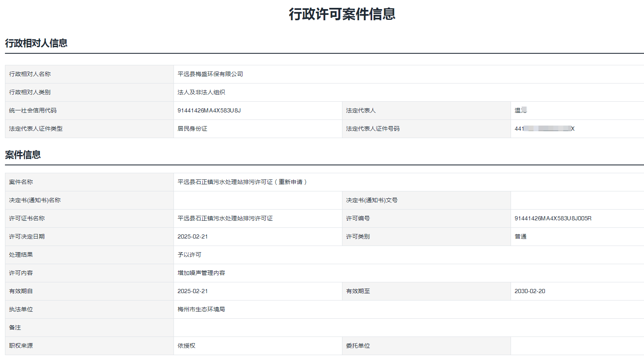Click the 增加噪声管理内容 permit content
This screenshot has height=358, width=644.
pyautogui.click(x=201, y=273)
